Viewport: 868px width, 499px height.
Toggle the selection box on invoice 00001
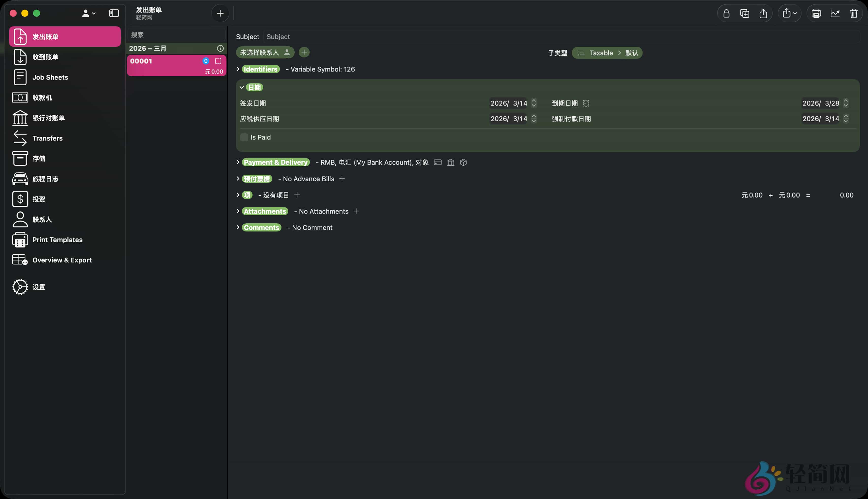coord(218,61)
